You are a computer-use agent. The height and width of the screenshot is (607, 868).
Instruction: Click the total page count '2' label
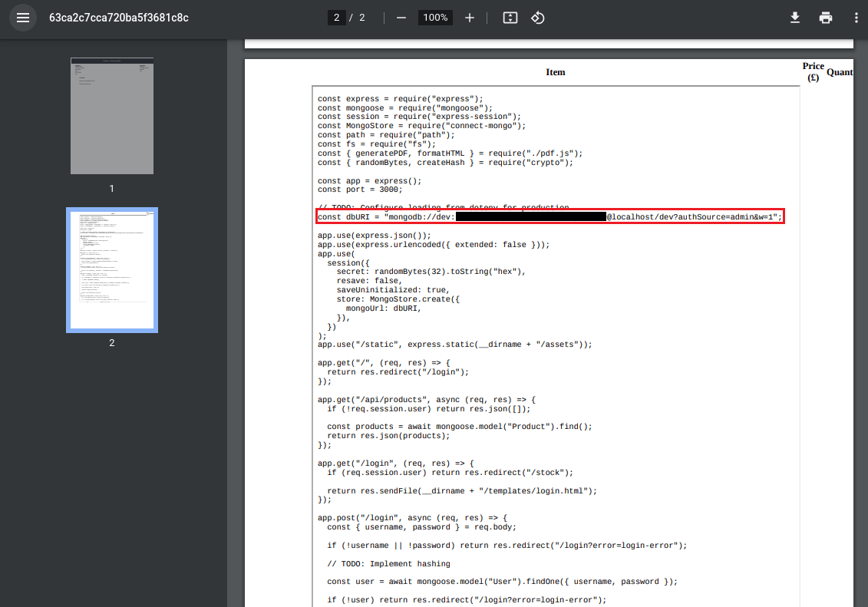tap(362, 18)
